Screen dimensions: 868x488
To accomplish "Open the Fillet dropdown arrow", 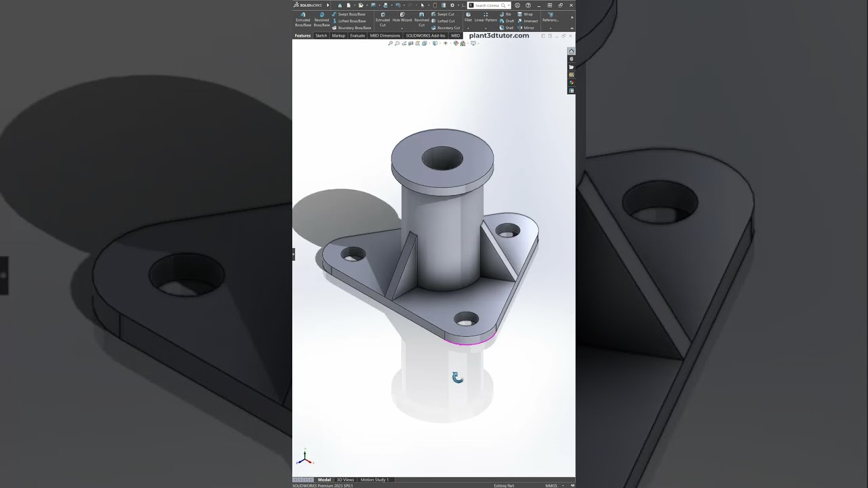I will click(468, 28).
